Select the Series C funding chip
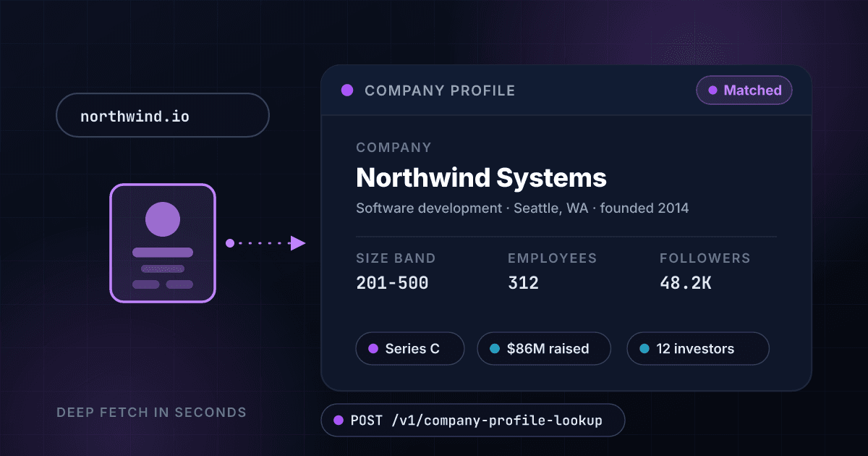 click(409, 349)
